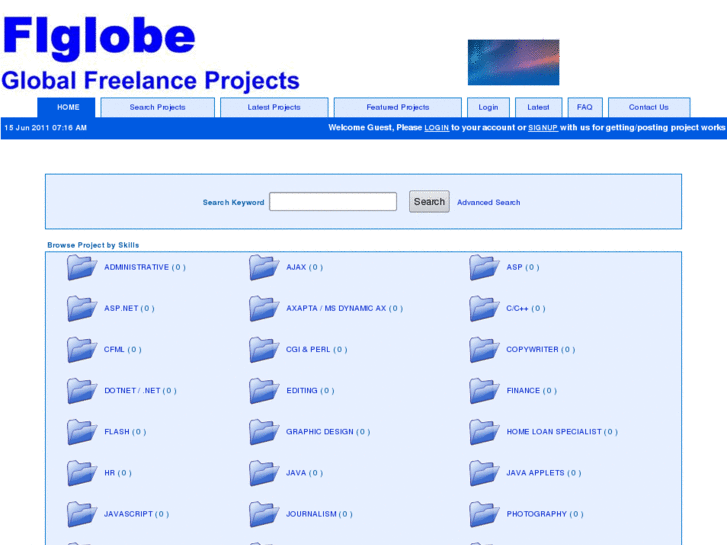Image resolution: width=727 pixels, height=545 pixels.
Task: Open the HR ( 0 ) skill link
Action: [x=118, y=473]
